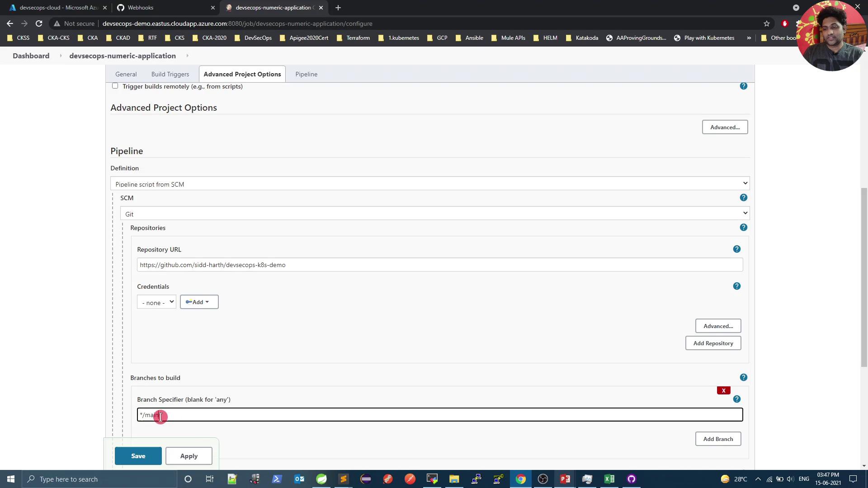The height and width of the screenshot is (488, 868).
Task: Open credentials none dropdown
Action: click(156, 302)
